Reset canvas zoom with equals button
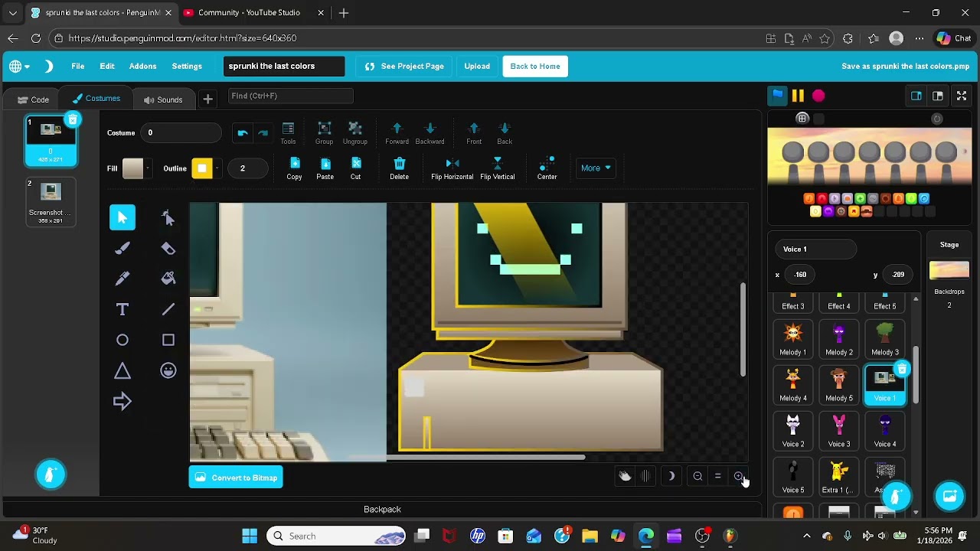The image size is (980, 551). 717,477
